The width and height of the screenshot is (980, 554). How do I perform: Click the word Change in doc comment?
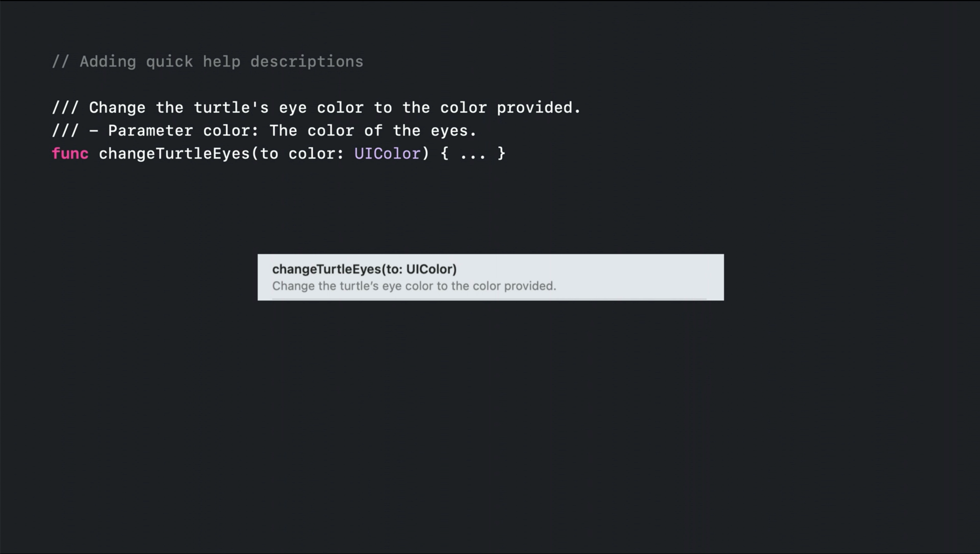117,109
